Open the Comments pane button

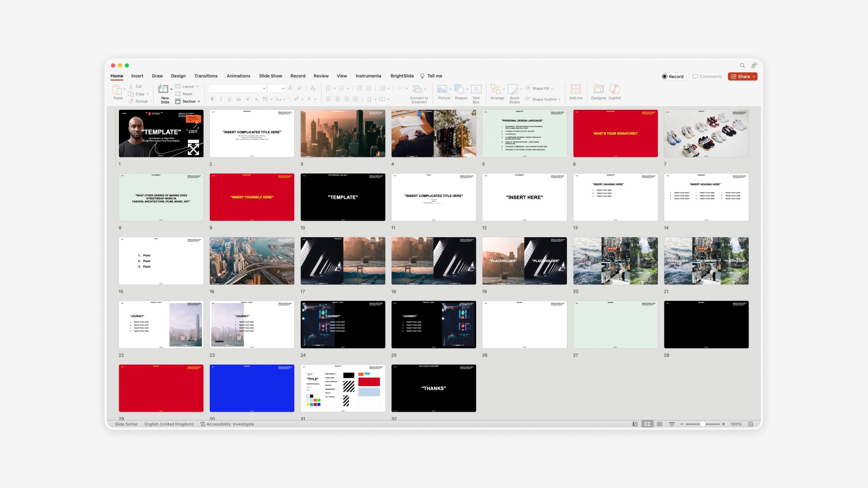(707, 76)
